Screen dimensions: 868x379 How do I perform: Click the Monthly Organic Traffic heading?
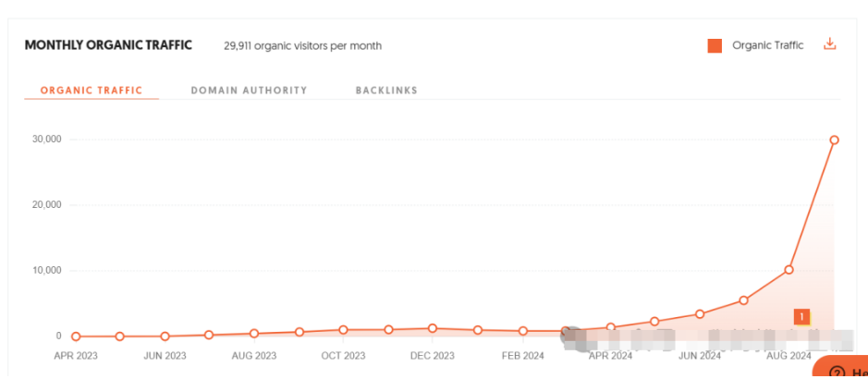(108, 45)
